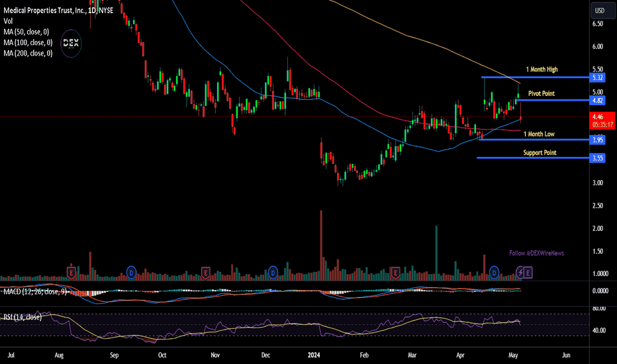
Task: Open the earnings marker before November
Action: tap(205, 272)
